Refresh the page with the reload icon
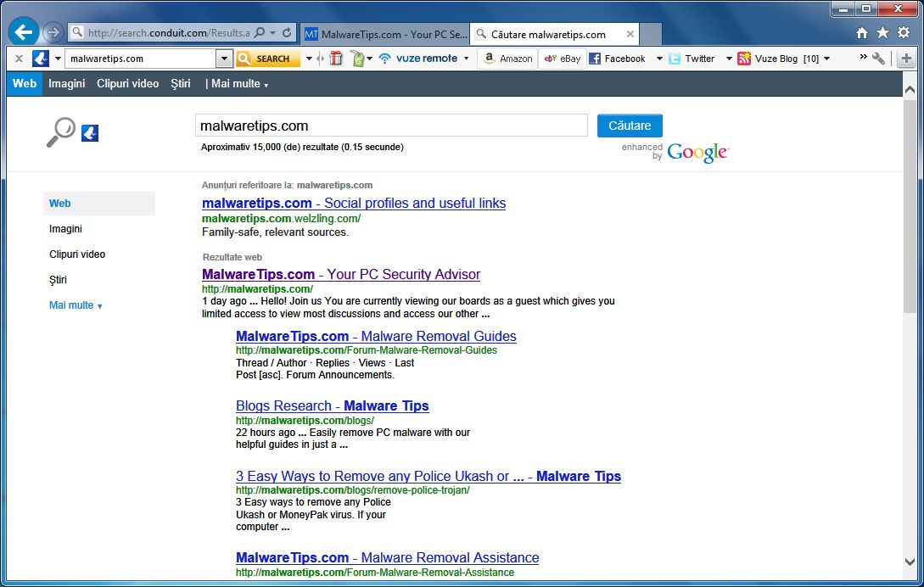 [x=287, y=33]
